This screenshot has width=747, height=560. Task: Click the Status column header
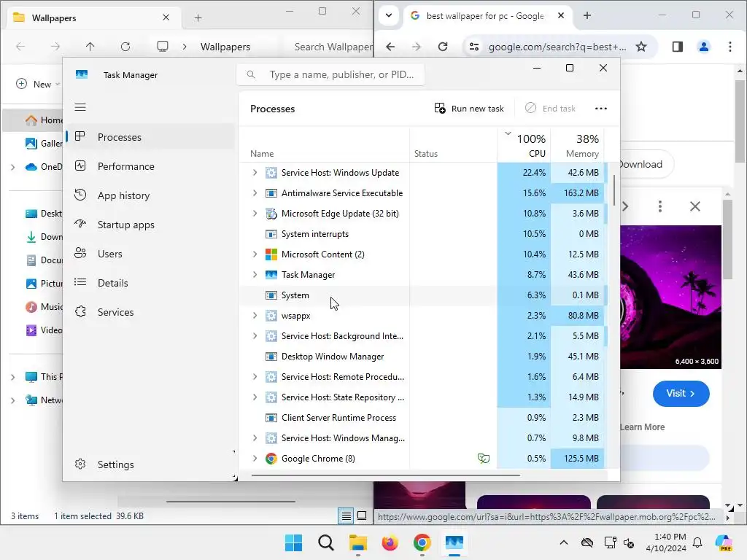[453, 145]
